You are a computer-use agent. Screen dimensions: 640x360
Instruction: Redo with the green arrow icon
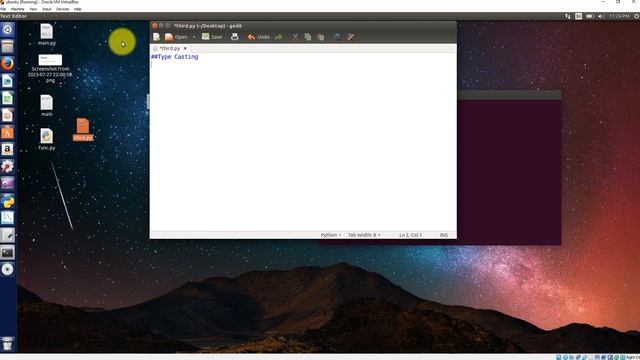click(278, 37)
